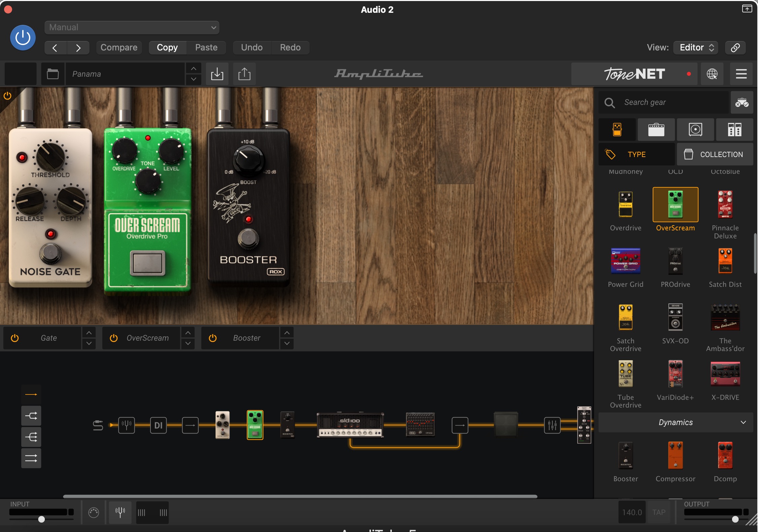758x532 pixels.
Task: Select the Pinnacle Deluxe pedal
Action: pyautogui.click(x=725, y=204)
